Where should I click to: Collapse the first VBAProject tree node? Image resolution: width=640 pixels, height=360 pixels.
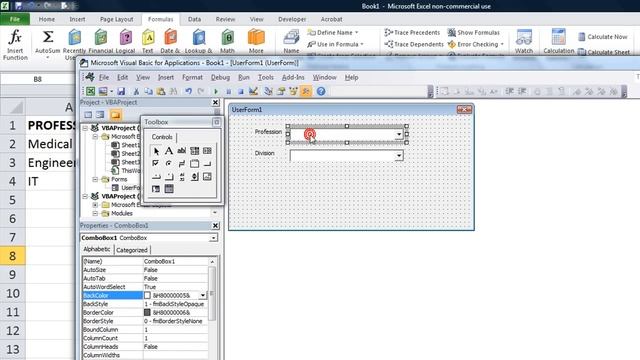pyautogui.click(x=85, y=128)
